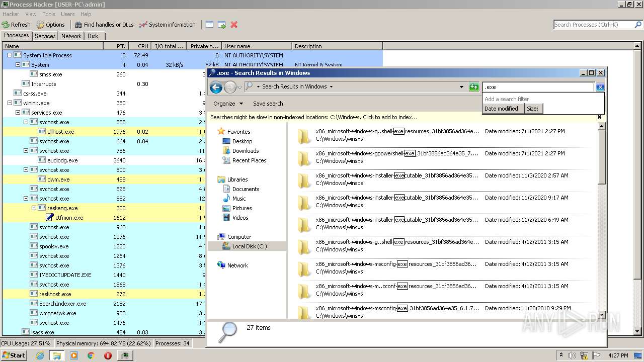This screenshot has height=362, width=644.
Task: Switch to the Disk tab
Action: pyautogui.click(x=93, y=36)
